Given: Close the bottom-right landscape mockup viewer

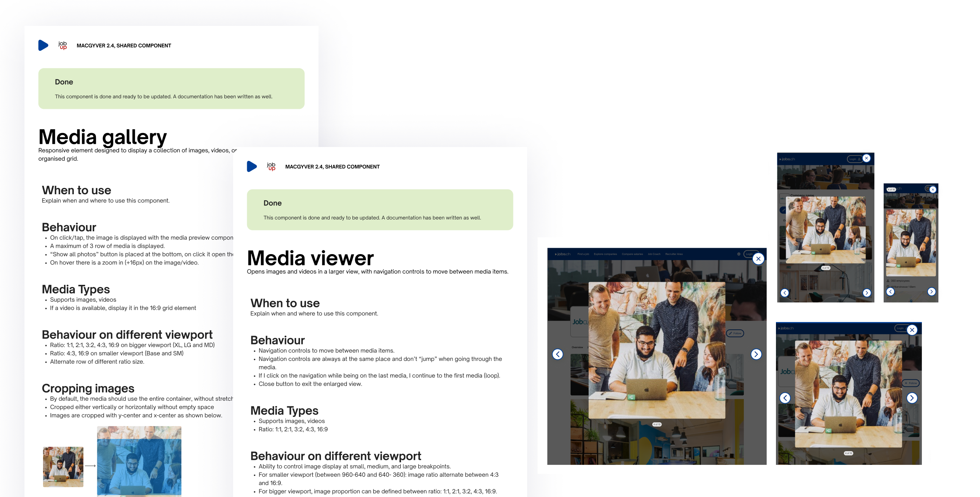Looking at the screenshot, I should (x=912, y=330).
